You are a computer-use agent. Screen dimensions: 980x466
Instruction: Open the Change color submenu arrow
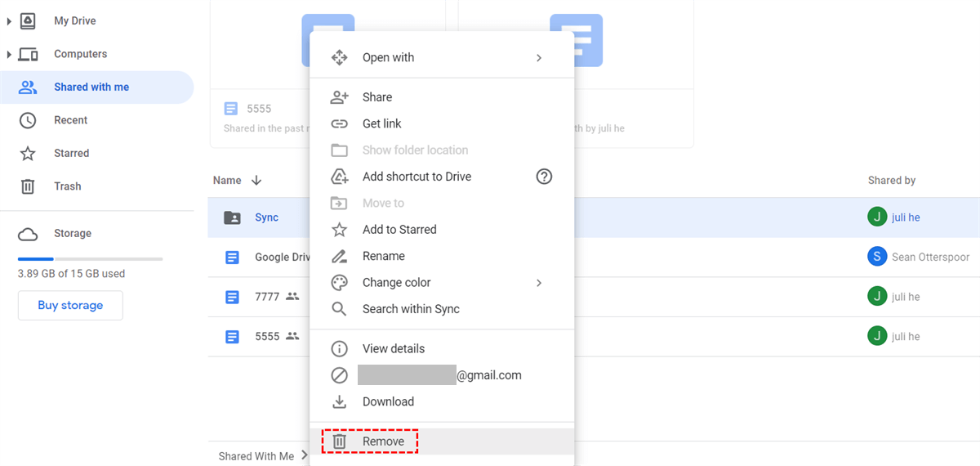[x=539, y=283]
